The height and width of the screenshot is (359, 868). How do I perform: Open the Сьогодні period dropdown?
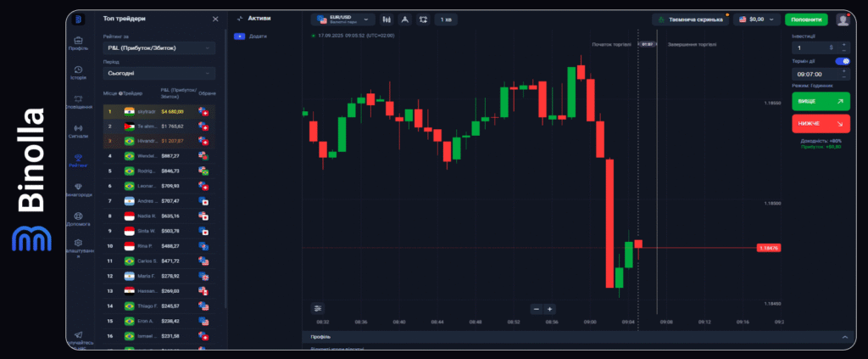[159, 74]
